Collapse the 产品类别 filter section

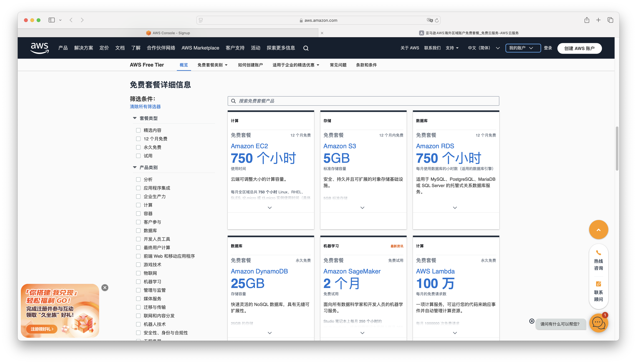[135, 167]
